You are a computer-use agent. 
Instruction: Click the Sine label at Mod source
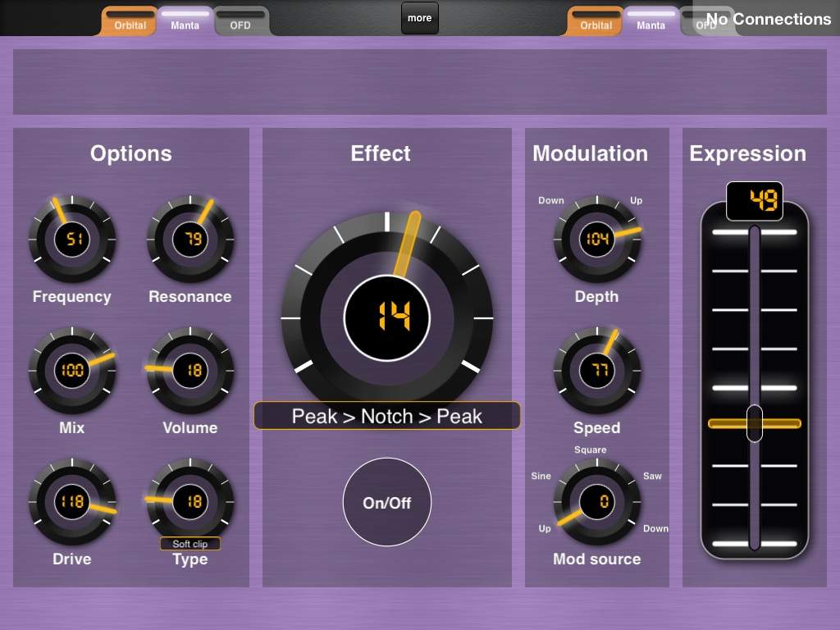click(541, 476)
